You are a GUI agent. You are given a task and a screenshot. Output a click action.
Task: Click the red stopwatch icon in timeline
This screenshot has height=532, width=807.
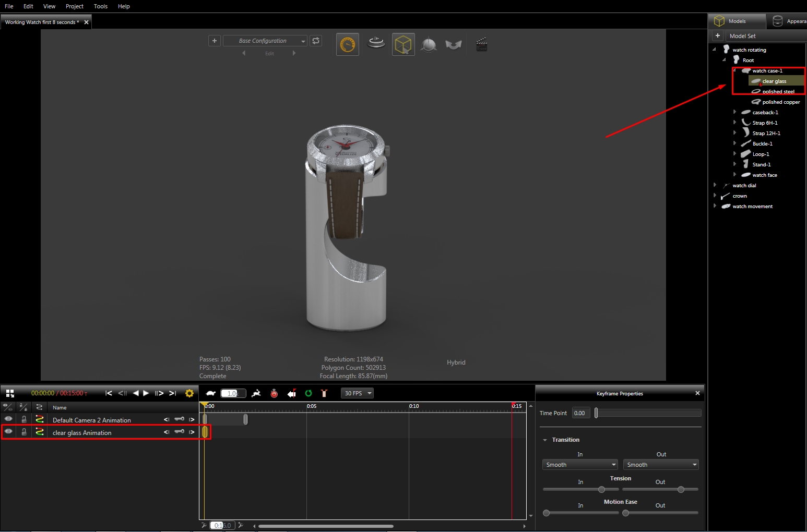pos(274,393)
